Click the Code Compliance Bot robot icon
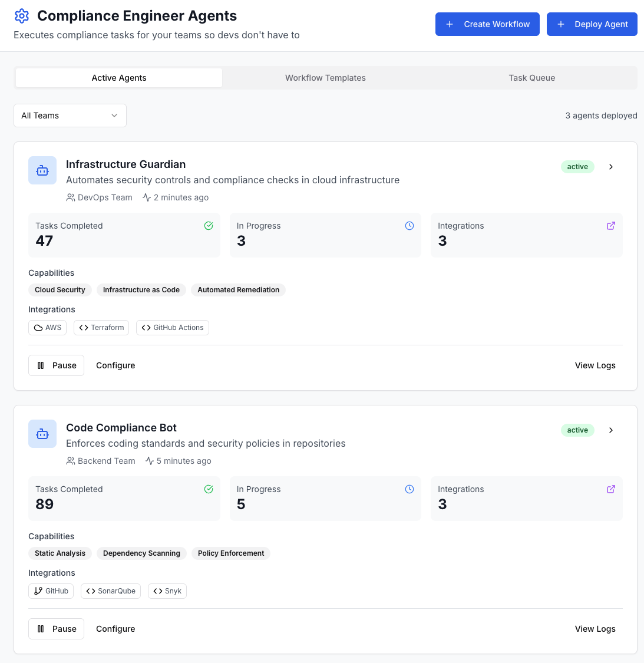The height and width of the screenshot is (663, 644). (42, 434)
